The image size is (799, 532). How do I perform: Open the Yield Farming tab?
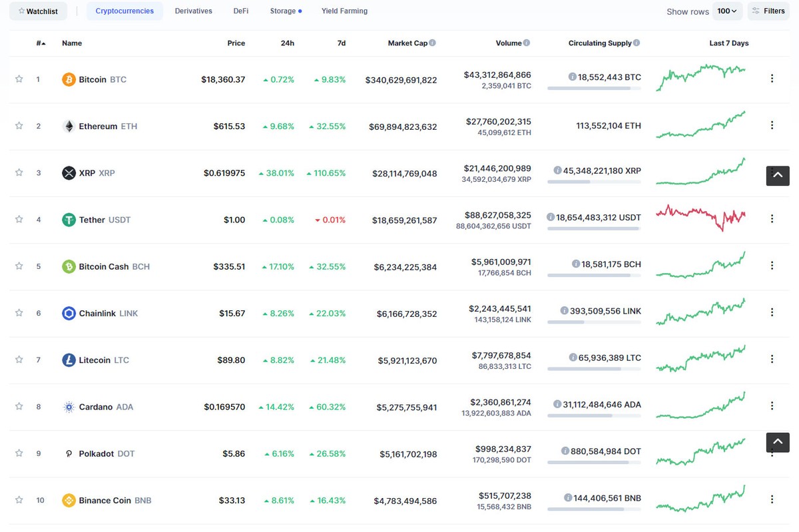(344, 11)
